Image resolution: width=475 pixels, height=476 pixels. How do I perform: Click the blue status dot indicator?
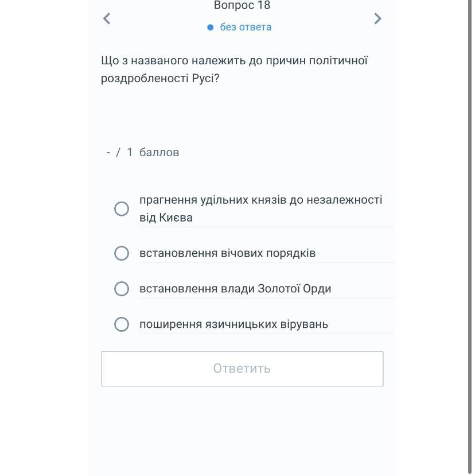click(210, 28)
